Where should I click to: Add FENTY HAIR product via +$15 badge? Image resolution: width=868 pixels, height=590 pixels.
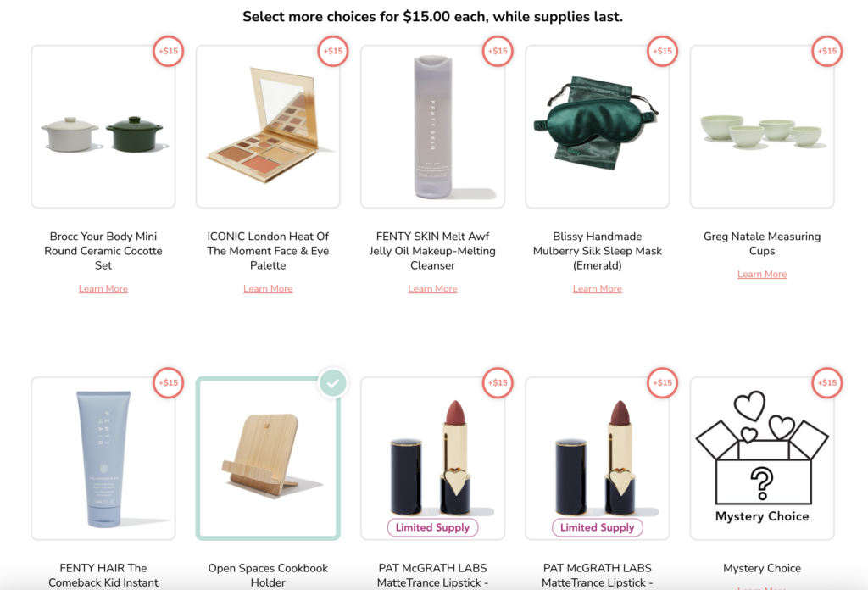pos(168,383)
